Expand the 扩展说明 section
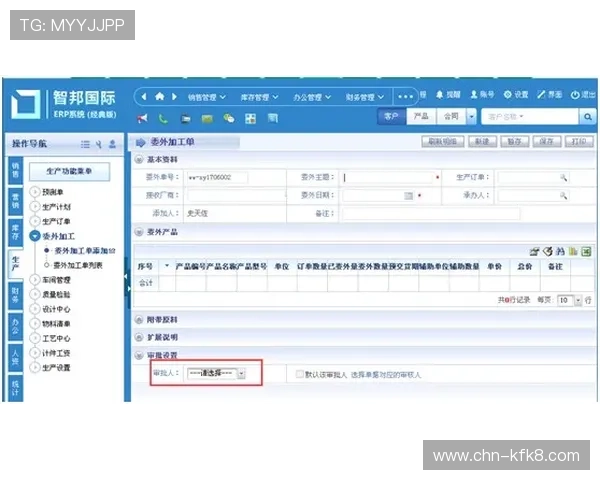Image resolution: width=600 pixels, height=480 pixels. coord(139,337)
